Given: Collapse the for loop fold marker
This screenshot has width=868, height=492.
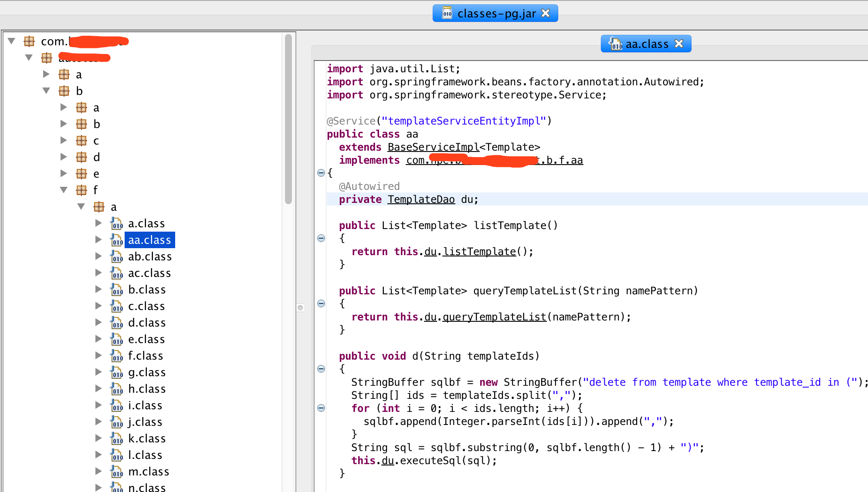Looking at the screenshot, I should tap(321, 408).
